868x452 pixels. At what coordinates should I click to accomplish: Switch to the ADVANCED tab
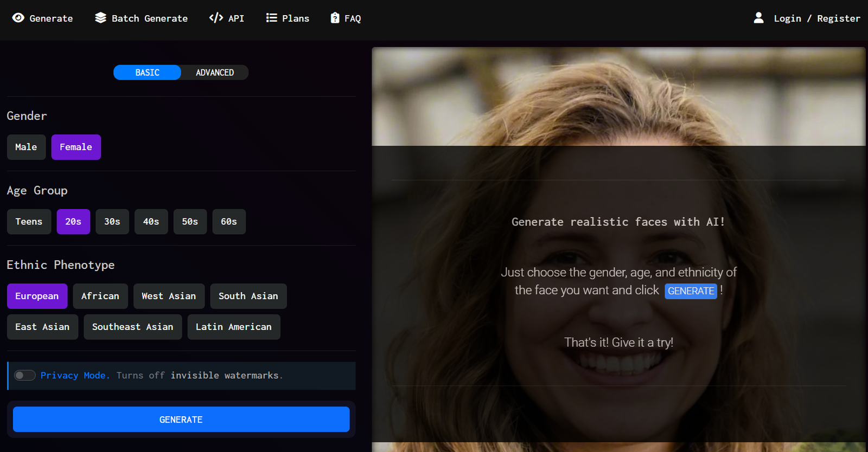point(215,73)
